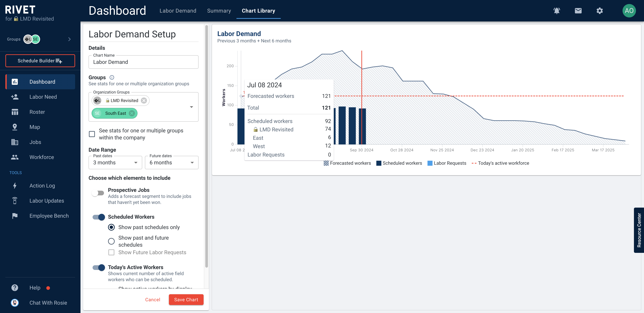Click the lock icon beside LMD Revisited header
Image resolution: width=644 pixels, height=313 pixels.
click(16, 19)
